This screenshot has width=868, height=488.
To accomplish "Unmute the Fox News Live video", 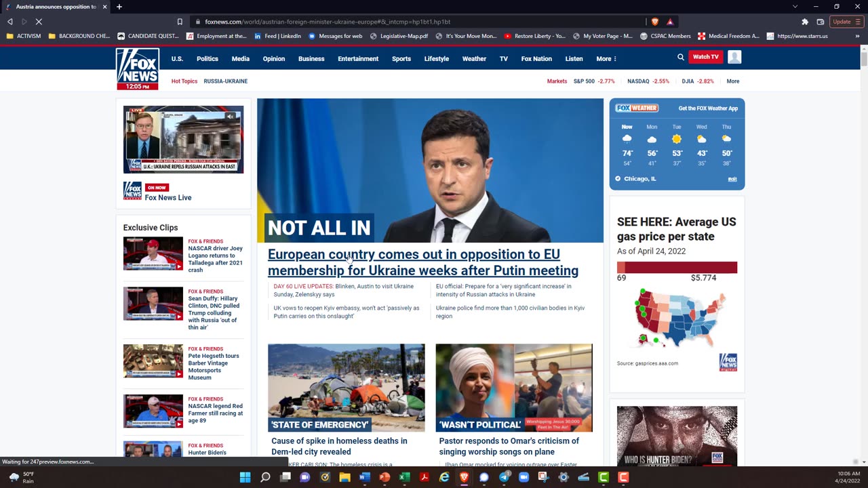I will [231, 117].
